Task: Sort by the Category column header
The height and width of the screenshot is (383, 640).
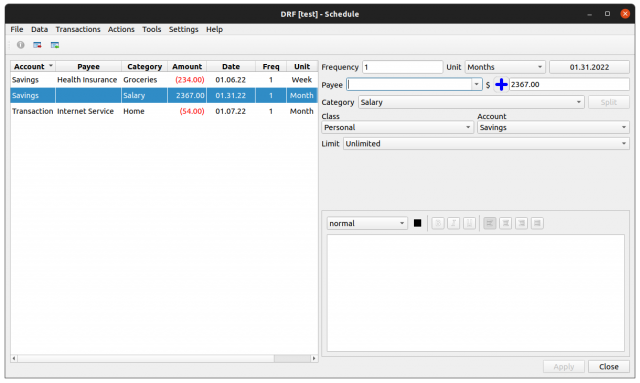Action: click(x=144, y=66)
